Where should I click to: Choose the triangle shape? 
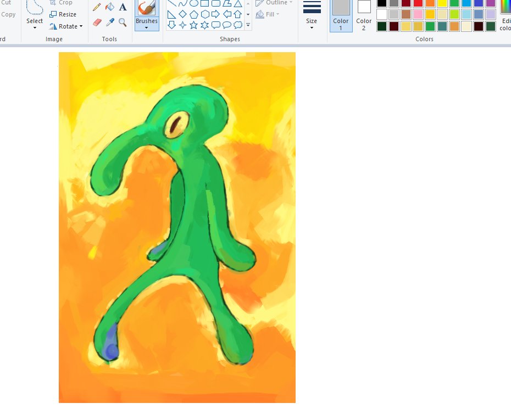(238, 4)
